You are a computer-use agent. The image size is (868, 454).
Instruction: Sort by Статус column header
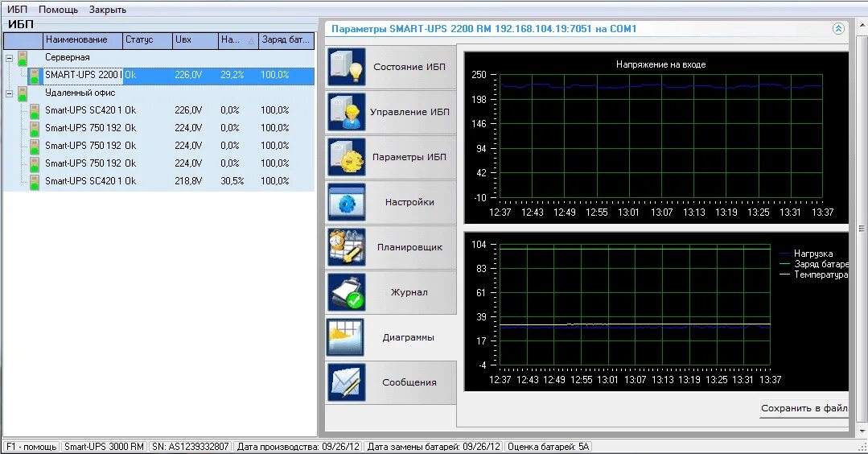point(147,40)
